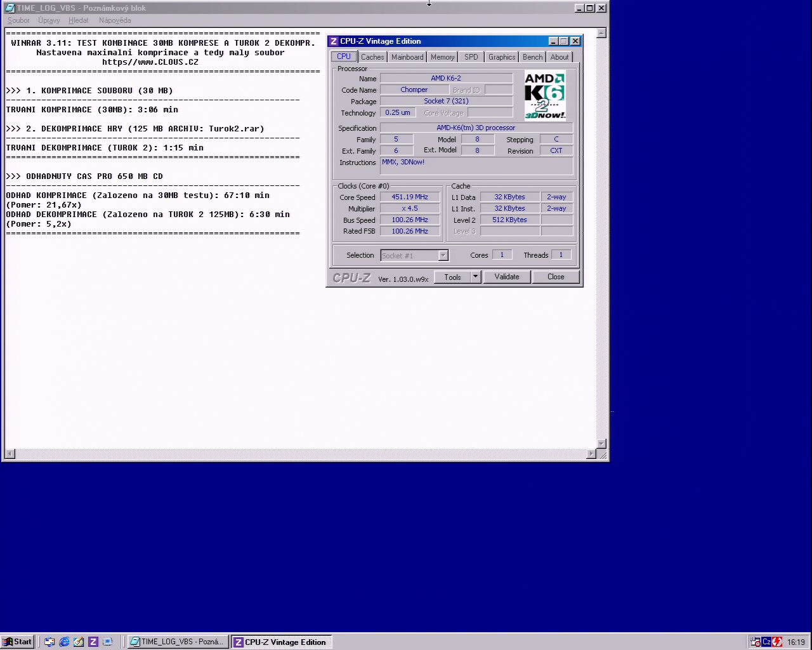812x650 pixels.
Task: Open the Hledat menu in Notepad
Action: [x=79, y=20]
